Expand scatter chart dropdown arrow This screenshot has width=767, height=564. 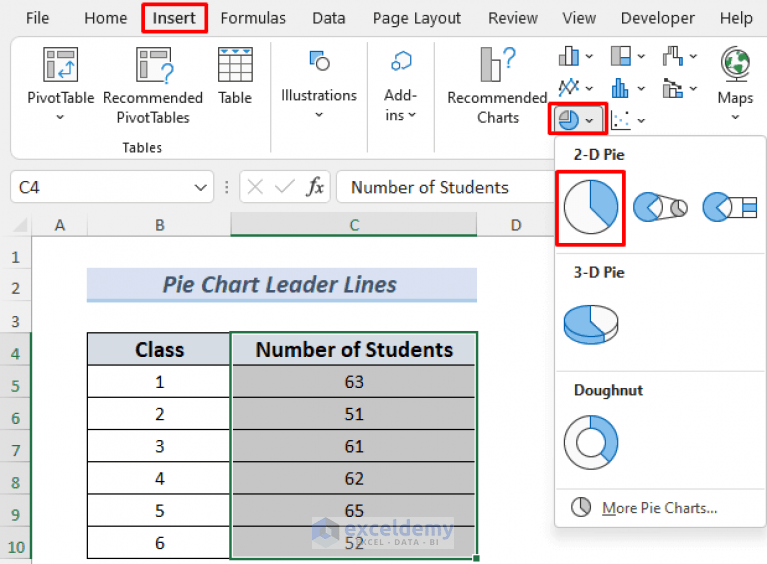click(x=641, y=120)
